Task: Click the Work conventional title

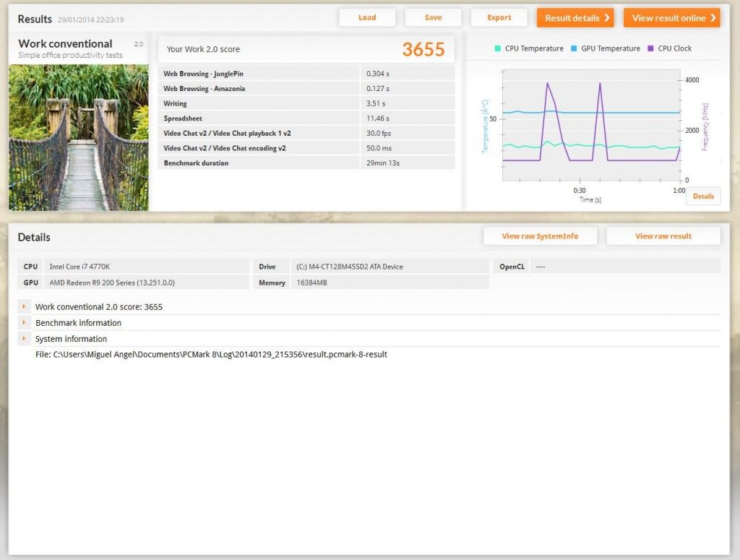Action: 65,43
